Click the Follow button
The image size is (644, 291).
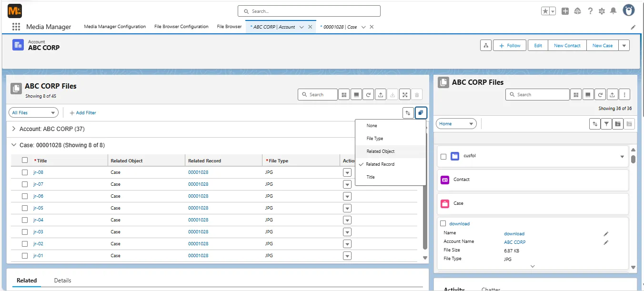(x=510, y=45)
